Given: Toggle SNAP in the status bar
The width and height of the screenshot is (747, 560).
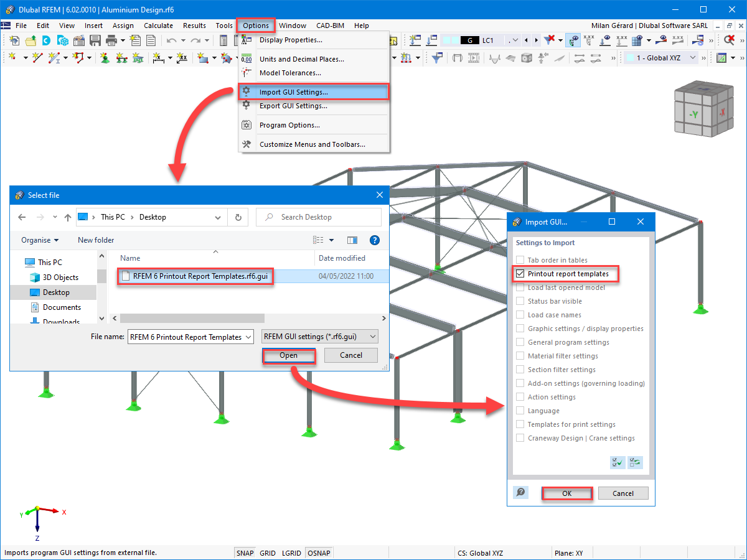Looking at the screenshot, I should point(245,553).
